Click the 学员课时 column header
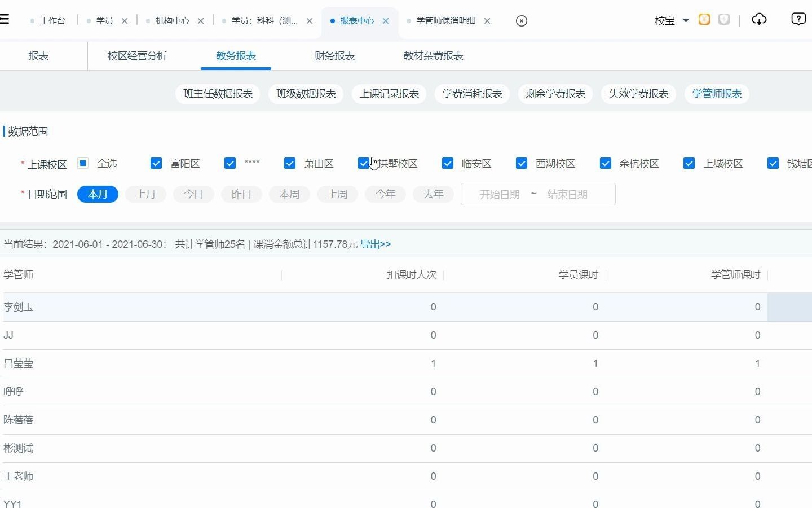 pos(579,275)
